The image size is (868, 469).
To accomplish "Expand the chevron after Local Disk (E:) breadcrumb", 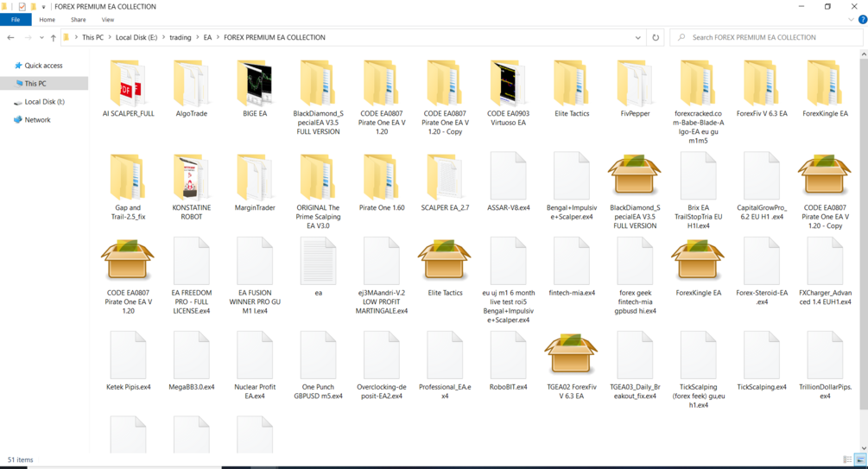I will point(163,38).
